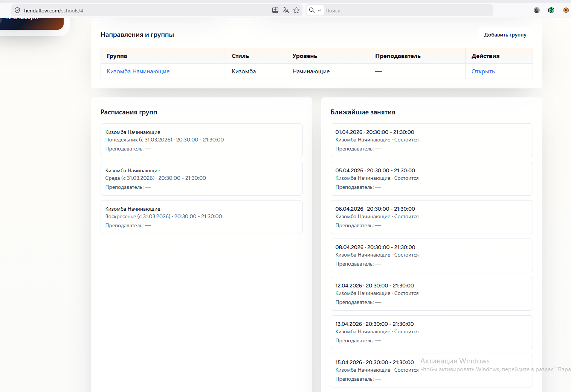The width and height of the screenshot is (571, 392).
Task: Click the profile avatar icon in toolbar
Action: point(537,10)
